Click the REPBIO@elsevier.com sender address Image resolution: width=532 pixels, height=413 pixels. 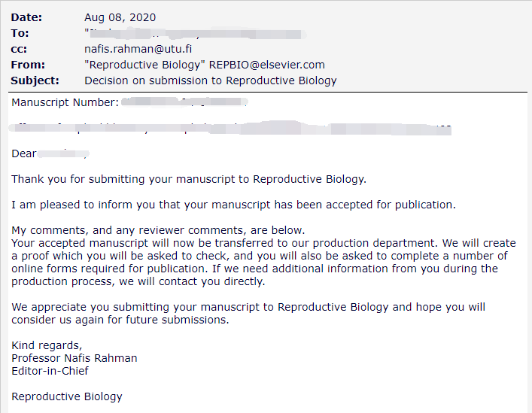click(266, 65)
